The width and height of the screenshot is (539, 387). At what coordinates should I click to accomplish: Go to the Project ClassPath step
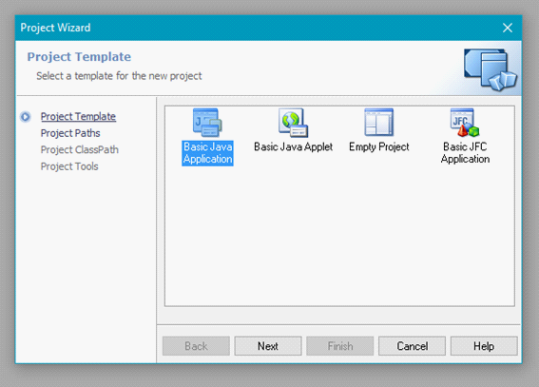(x=79, y=150)
